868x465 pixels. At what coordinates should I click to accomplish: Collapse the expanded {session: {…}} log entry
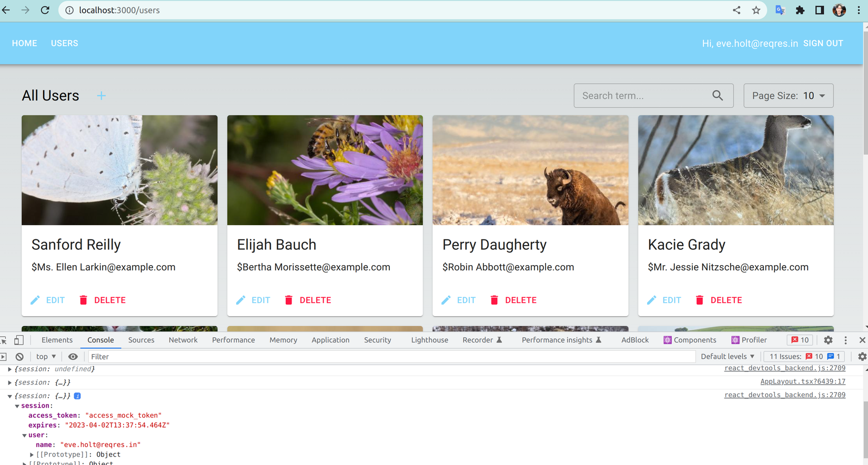9,396
